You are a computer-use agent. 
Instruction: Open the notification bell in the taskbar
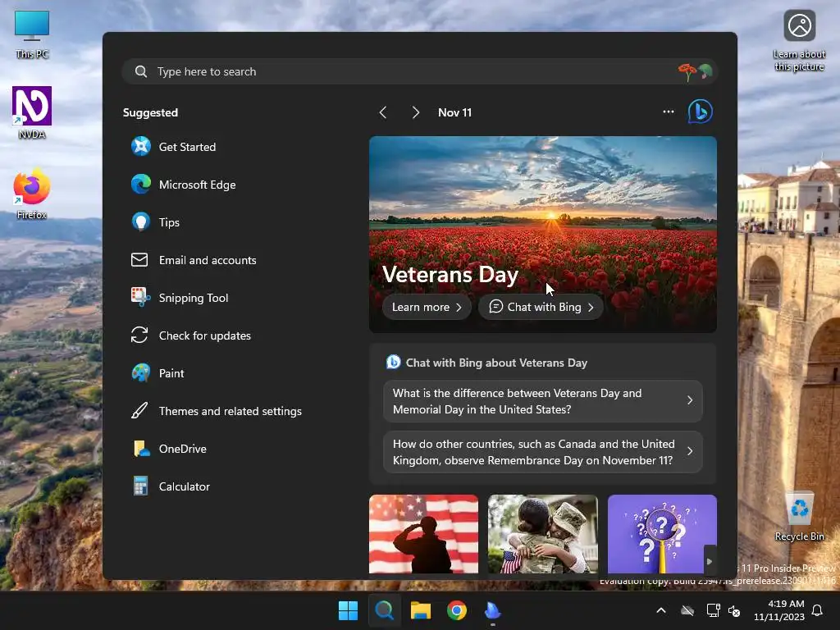[817, 610]
